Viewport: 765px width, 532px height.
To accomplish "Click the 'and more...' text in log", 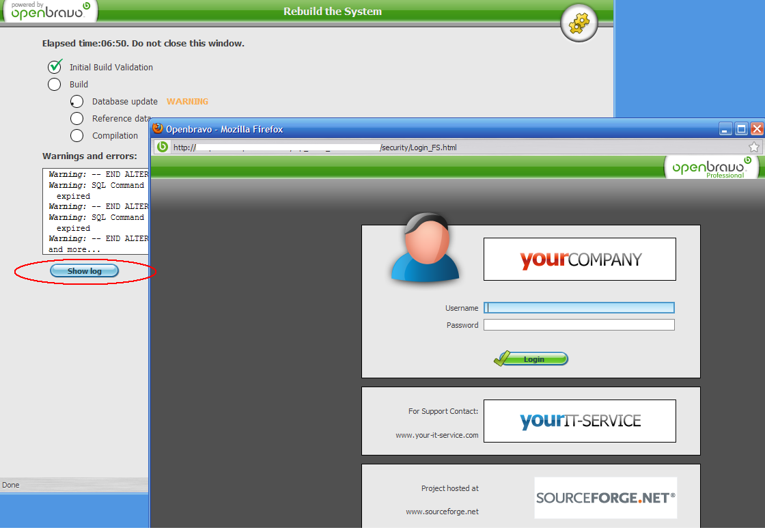I will [74, 249].
